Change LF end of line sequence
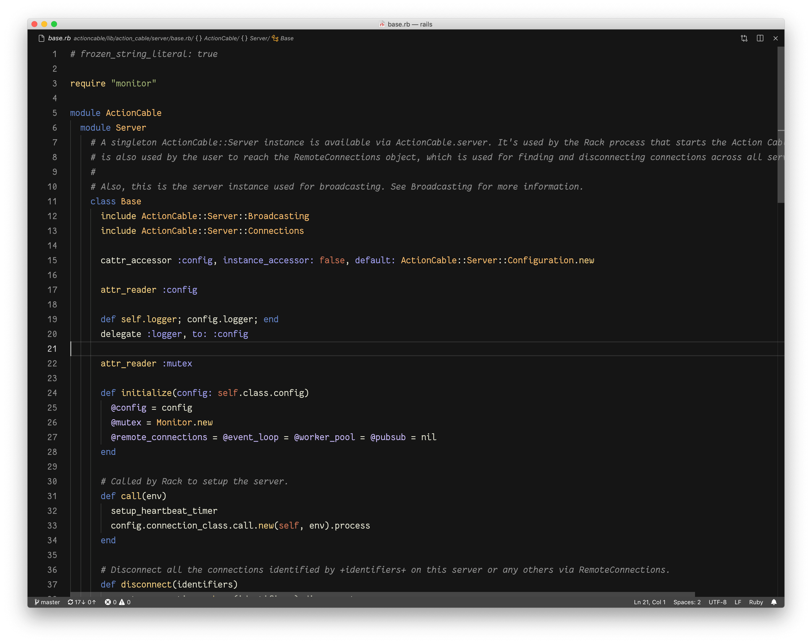 [x=738, y=602]
